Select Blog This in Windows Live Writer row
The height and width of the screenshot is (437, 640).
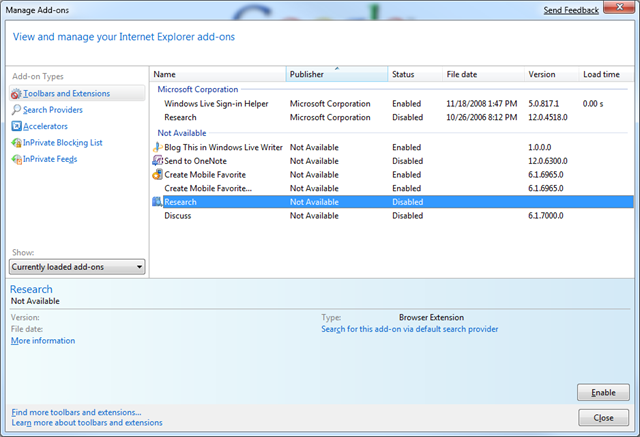(x=392, y=147)
